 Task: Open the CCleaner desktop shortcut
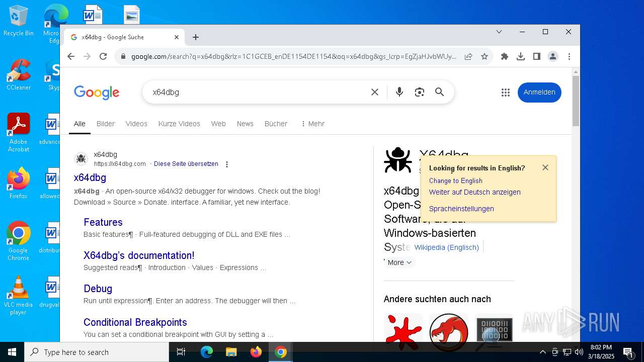pyautogui.click(x=19, y=74)
